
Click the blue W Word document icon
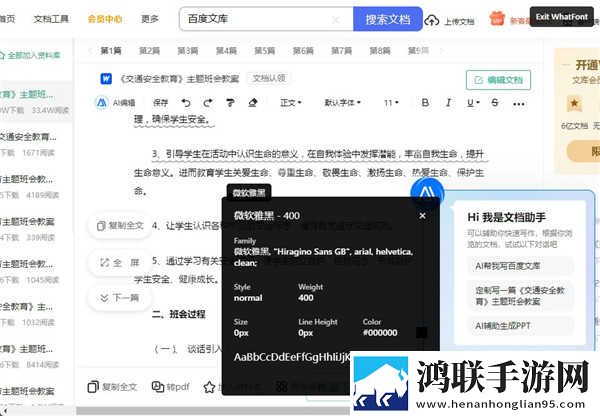coord(106,79)
